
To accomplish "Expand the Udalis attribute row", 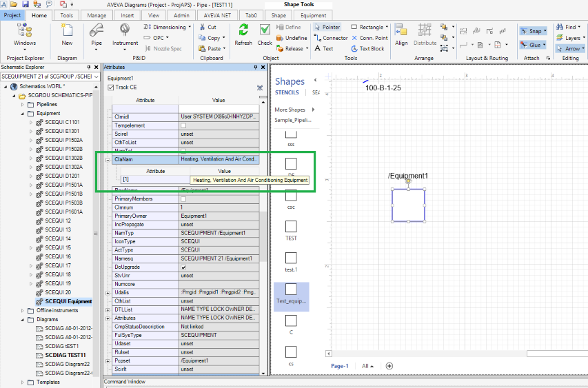I will [108, 293].
